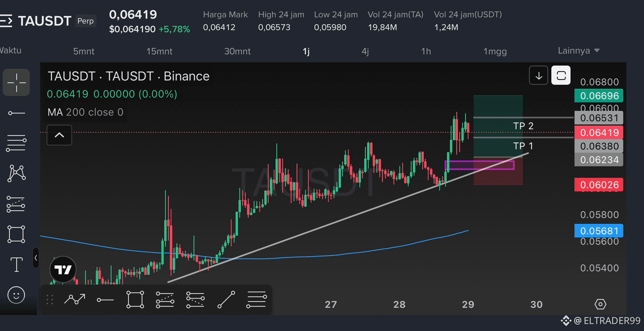Viewport: 644px width, 331px height.
Task: Click the TradingView logo badge
Action: (63, 269)
